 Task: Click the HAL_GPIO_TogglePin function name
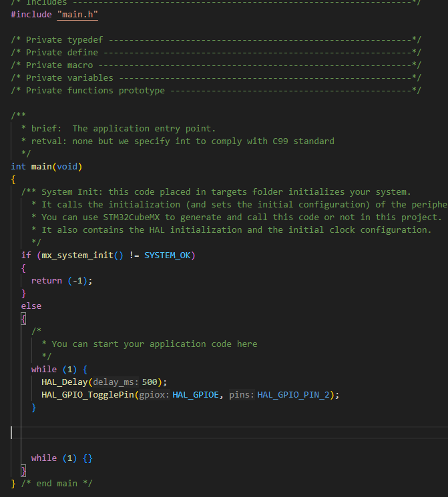click(87, 395)
